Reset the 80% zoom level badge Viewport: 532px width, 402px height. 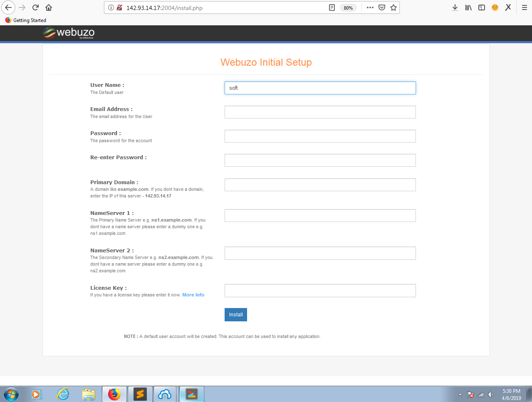(x=348, y=8)
